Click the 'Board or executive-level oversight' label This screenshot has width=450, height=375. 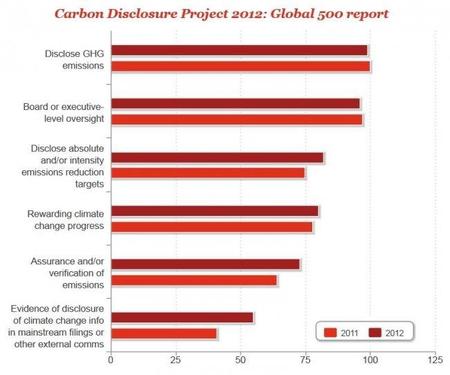(63, 113)
